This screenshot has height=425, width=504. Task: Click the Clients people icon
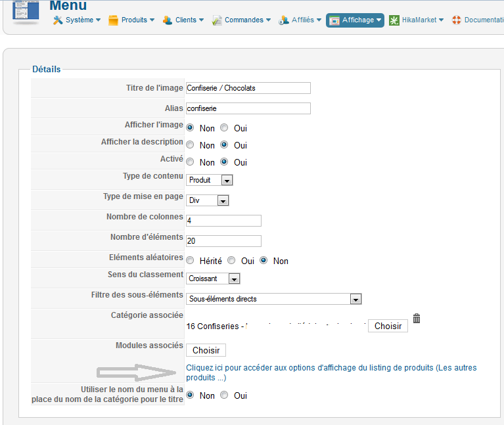(167, 20)
